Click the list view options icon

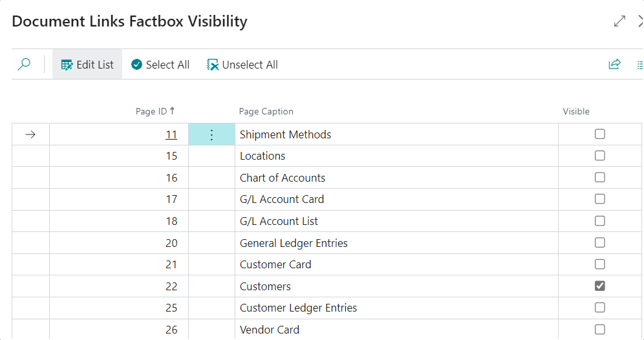639,65
